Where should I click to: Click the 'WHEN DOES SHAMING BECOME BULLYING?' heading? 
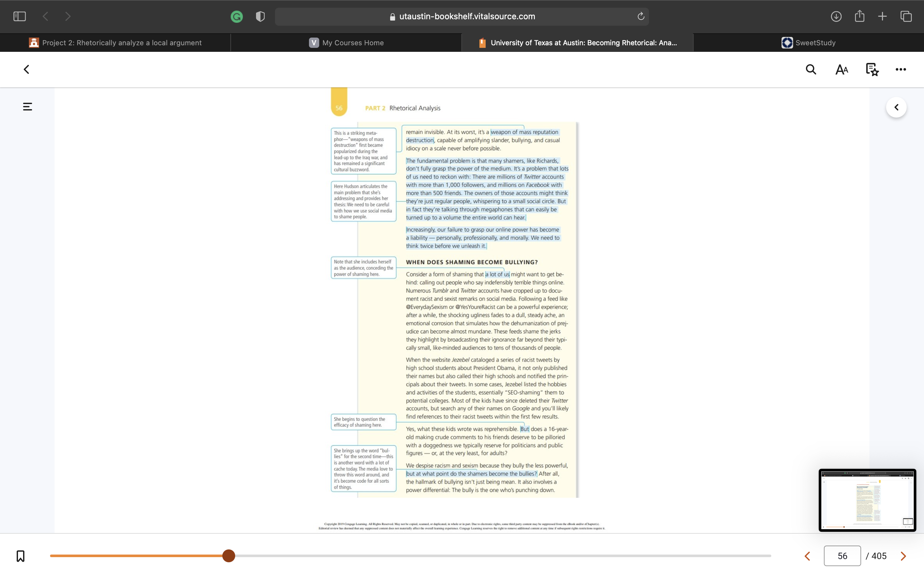472,262
